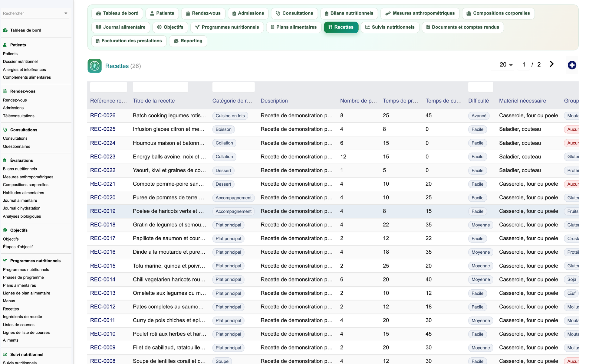Click sidebar Rendez-vous calendar icon

coord(5,91)
